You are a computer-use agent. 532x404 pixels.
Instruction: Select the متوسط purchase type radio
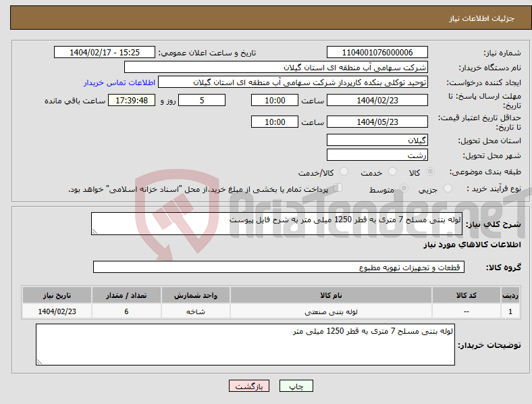point(404,188)
